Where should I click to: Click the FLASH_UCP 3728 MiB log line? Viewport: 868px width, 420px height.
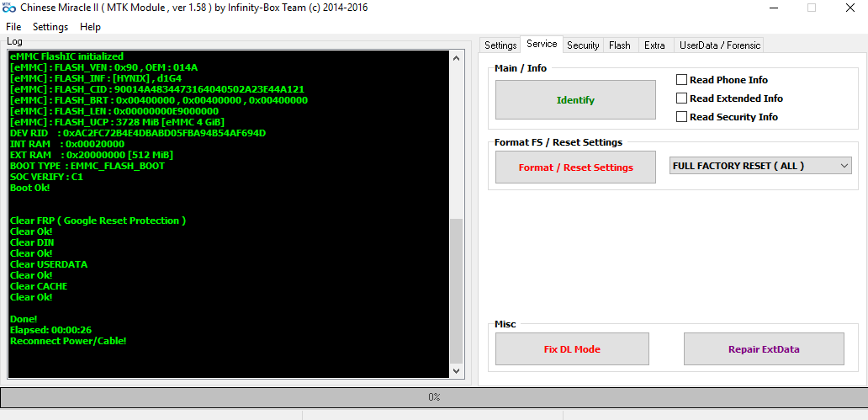[118, 122]
